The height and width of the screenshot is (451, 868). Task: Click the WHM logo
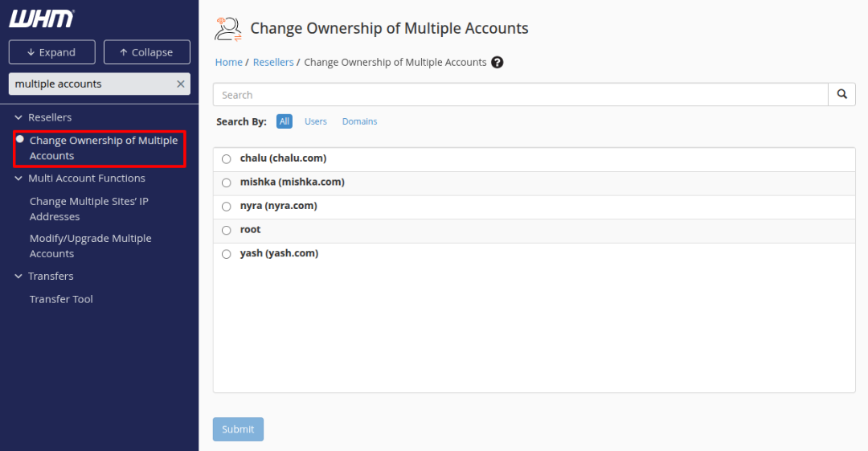pos(42,18)
